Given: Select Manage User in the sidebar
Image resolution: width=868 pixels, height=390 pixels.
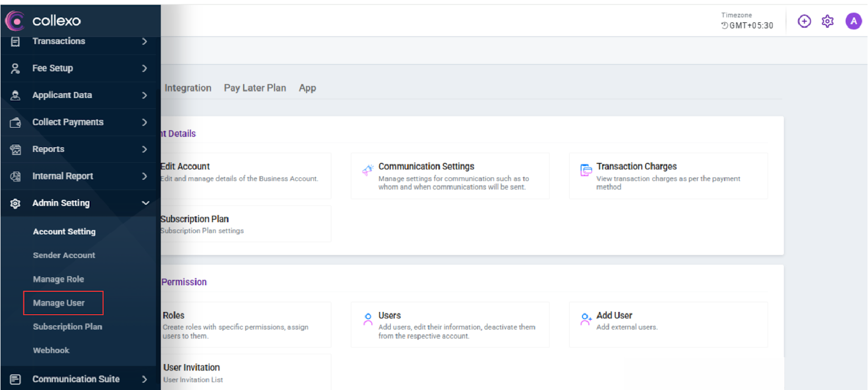Looking at the screenshot, I should click(59, 303).
